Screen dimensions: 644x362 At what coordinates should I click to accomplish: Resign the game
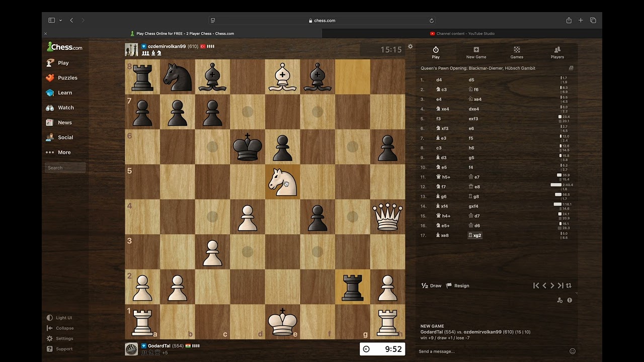click(x=457, y=286)
